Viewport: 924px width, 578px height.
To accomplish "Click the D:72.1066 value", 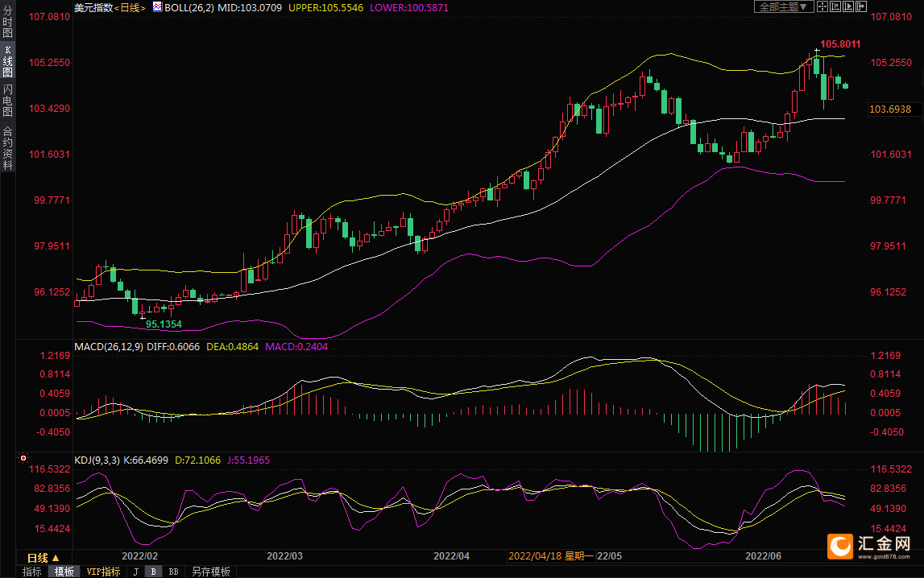I will [198, 460].
